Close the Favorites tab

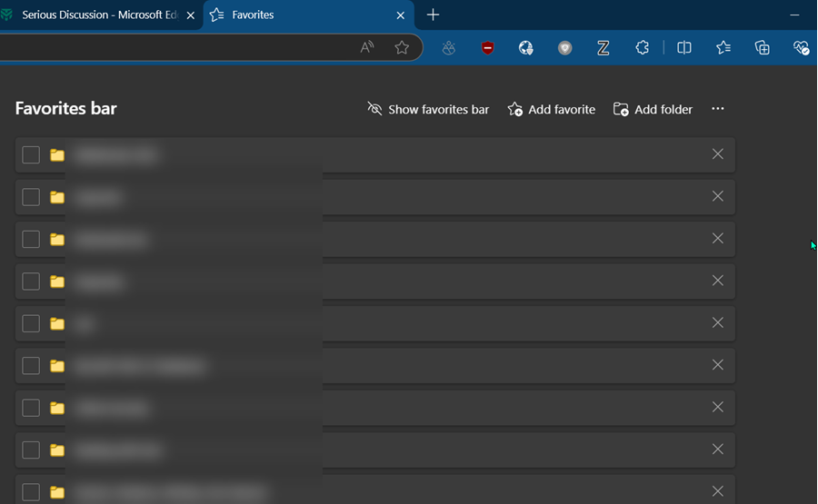coord(401,15)
